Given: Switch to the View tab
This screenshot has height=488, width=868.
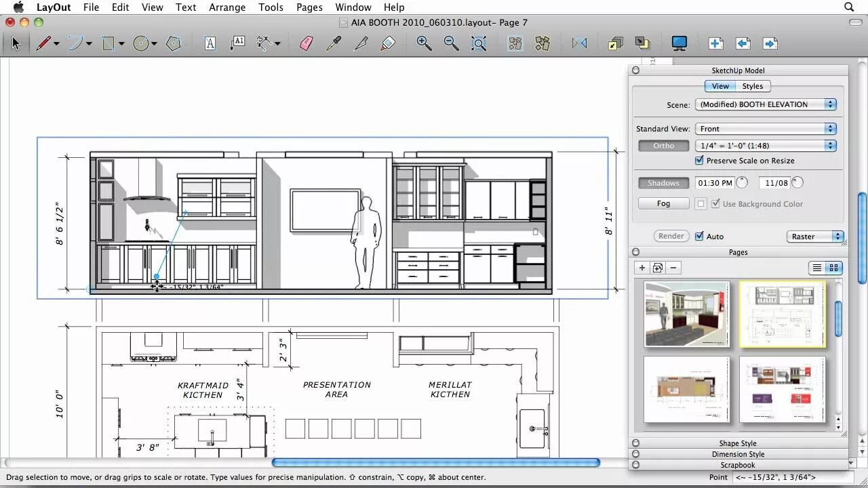Looking at the screenshot, I should click(720, 86).
